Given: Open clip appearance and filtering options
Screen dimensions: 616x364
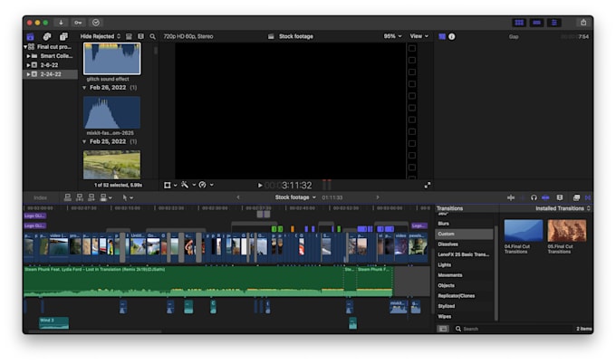Looking at the screenshot, I should pyautogui.click(x=140, y=36).
